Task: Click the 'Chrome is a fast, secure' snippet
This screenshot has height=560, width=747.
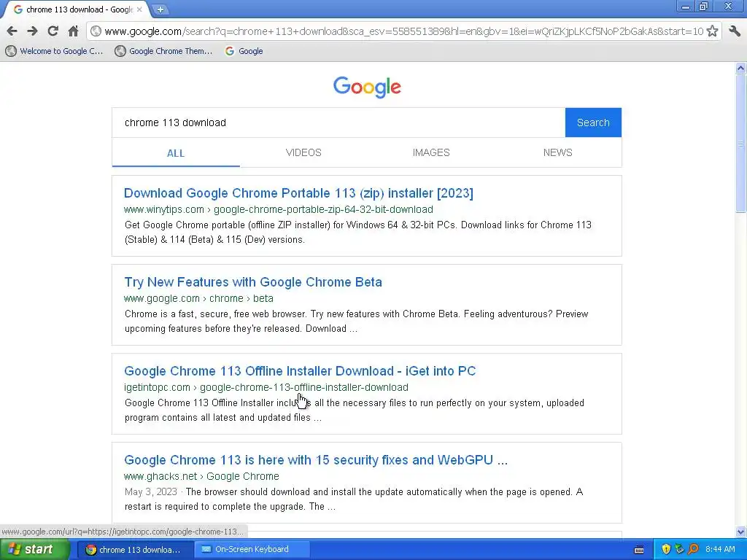Action: tap(356, 322)
